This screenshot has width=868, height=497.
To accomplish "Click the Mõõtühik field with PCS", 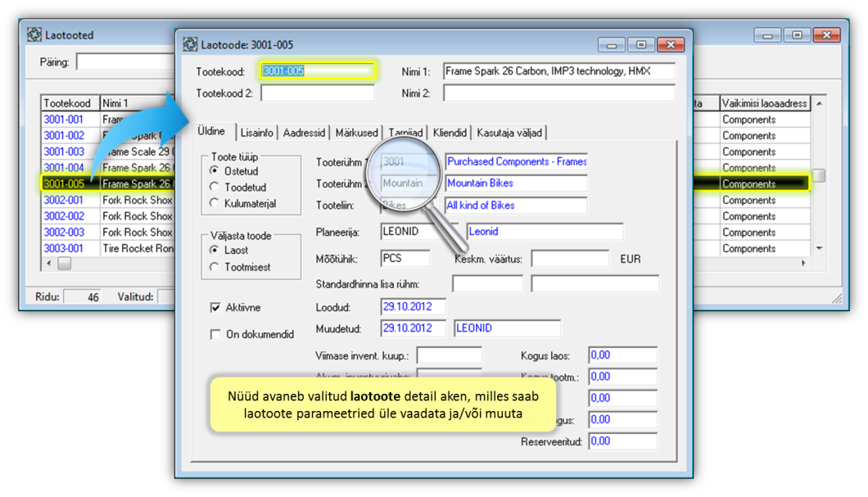I will point(405,259).
